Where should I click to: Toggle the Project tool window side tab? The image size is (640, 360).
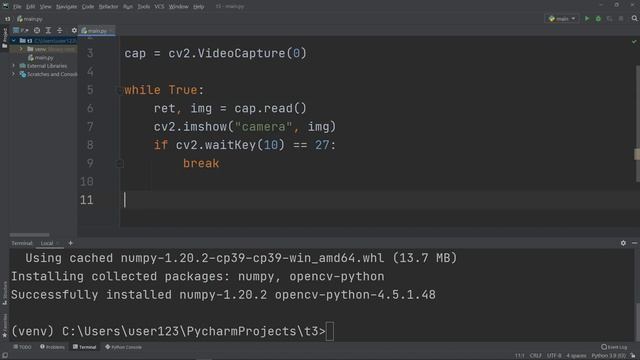(x=4, y=38)
